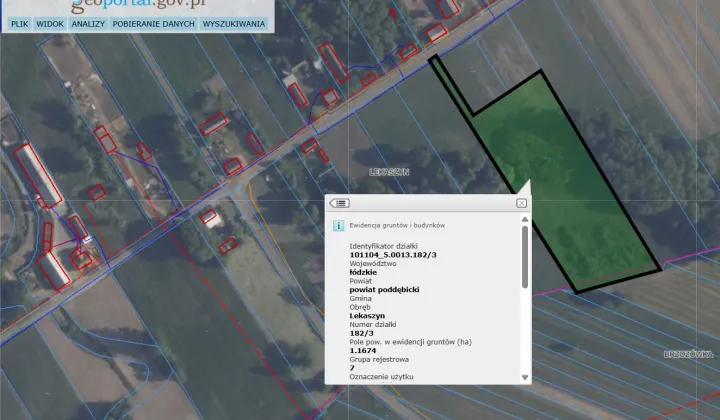
Task: Open the ANALIZY menu
Action: pos(88,24)
